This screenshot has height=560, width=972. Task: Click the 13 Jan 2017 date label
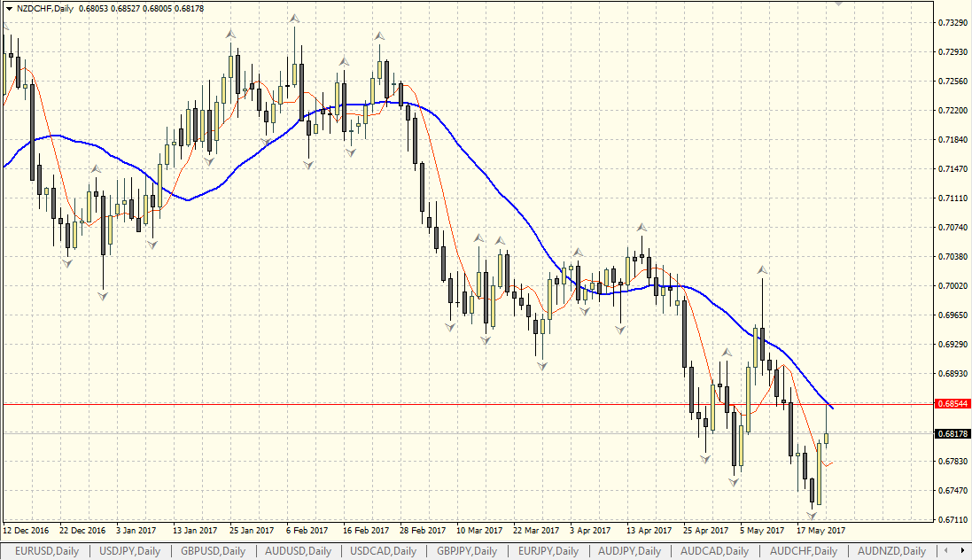point(195,531)
